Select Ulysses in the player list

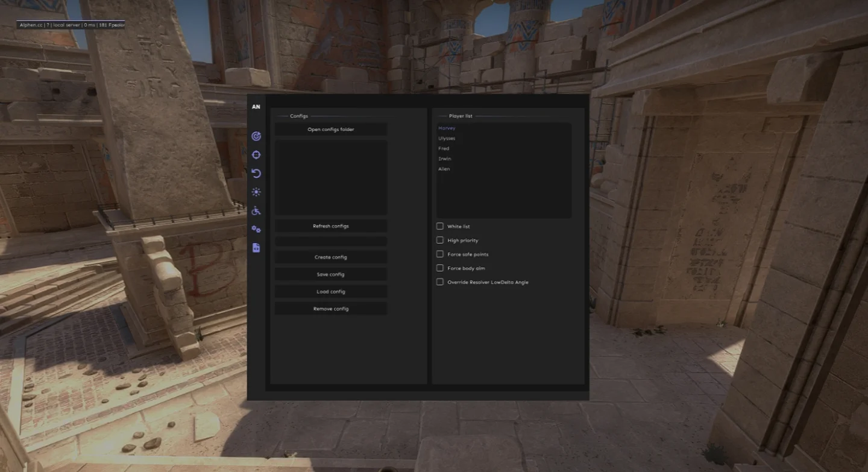447,139
